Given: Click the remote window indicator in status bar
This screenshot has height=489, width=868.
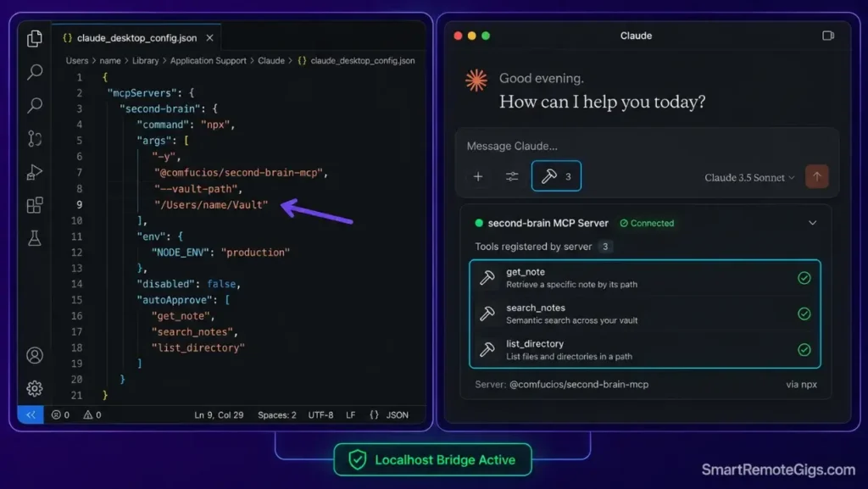Looking at the screenshot, I should coord(31,414).
